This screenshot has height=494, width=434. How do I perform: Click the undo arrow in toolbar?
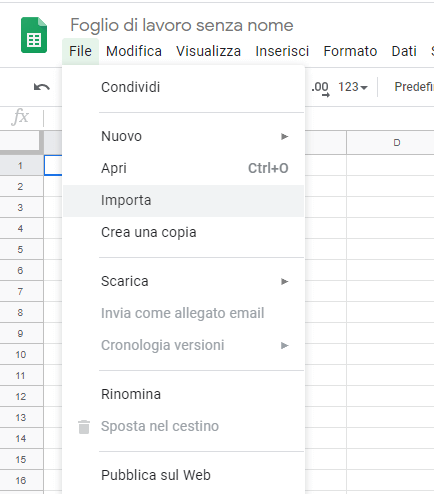(42, 87)
